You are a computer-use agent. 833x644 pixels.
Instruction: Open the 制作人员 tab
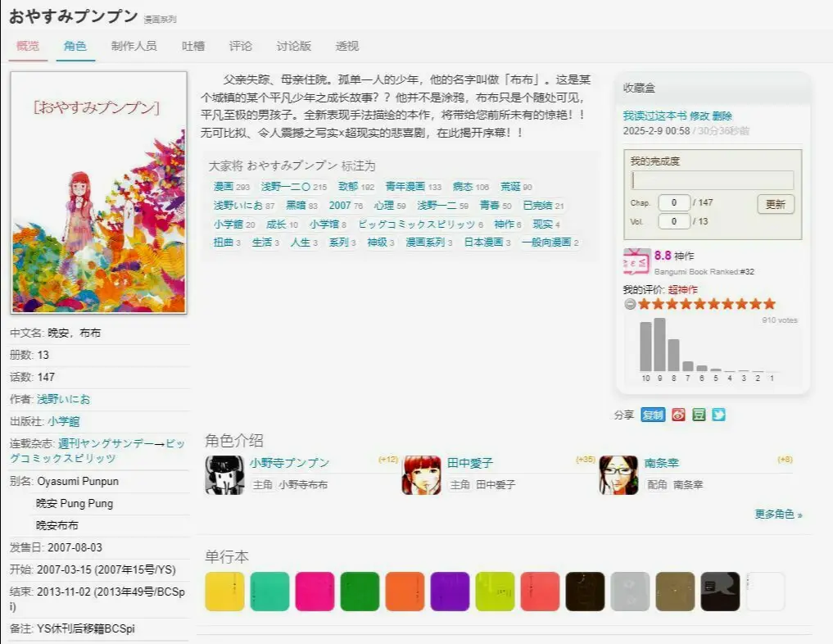tap(134, 46)
